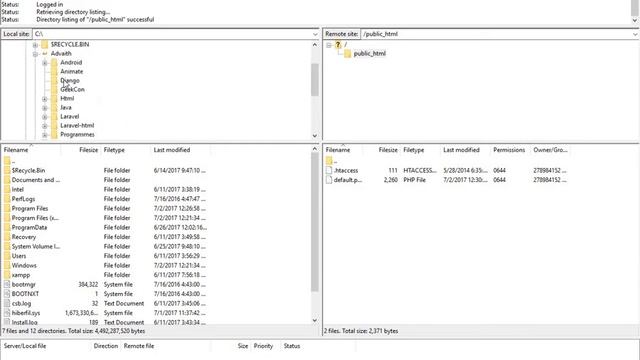The image size is (640, 360).
Task: Sort local files by Filename column
Action: point(31,150)
